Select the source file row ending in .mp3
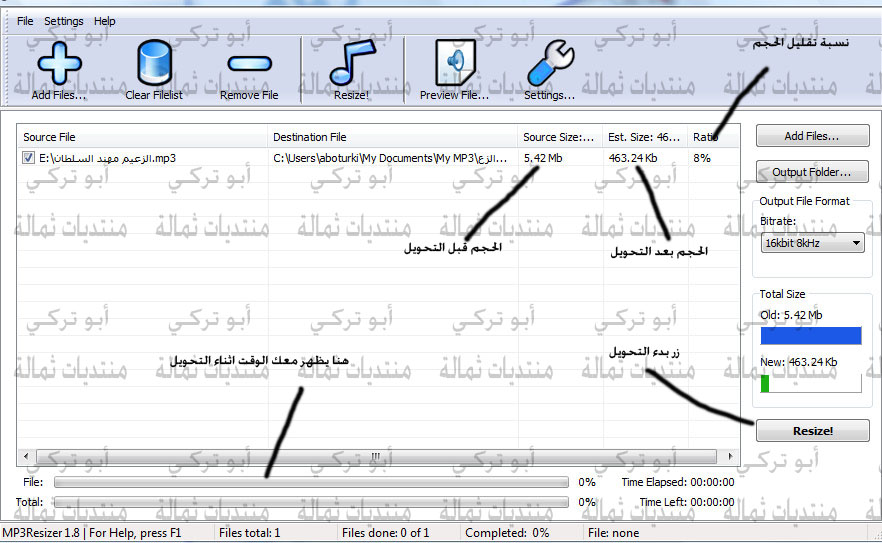 [x=107, y=158]
